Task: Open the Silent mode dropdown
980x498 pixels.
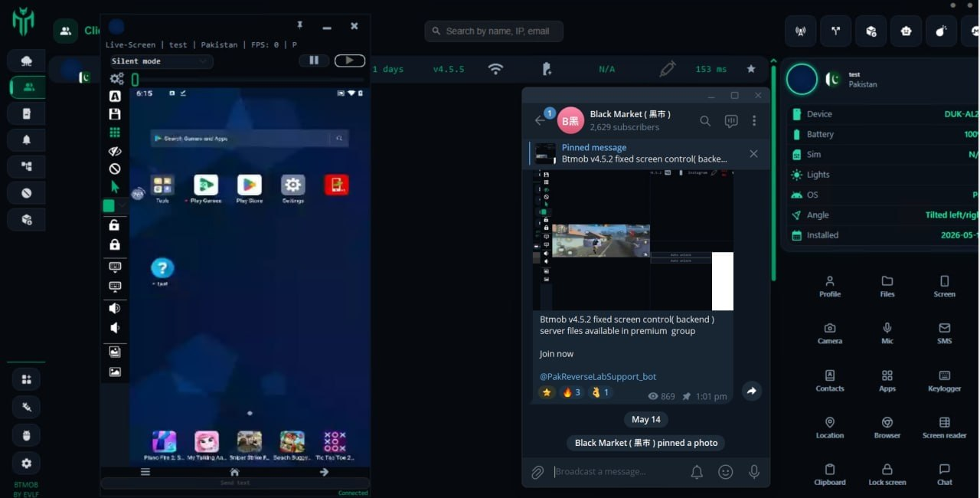Action: [x=160, y=61]
